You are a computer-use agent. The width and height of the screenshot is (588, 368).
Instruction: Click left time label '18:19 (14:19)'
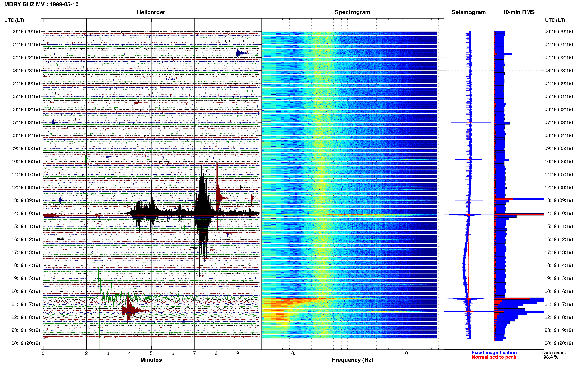coord(26,265)
